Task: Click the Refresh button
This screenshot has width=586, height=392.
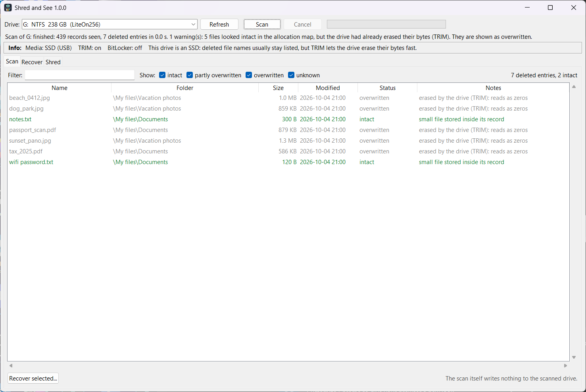Action: (219, 24)
